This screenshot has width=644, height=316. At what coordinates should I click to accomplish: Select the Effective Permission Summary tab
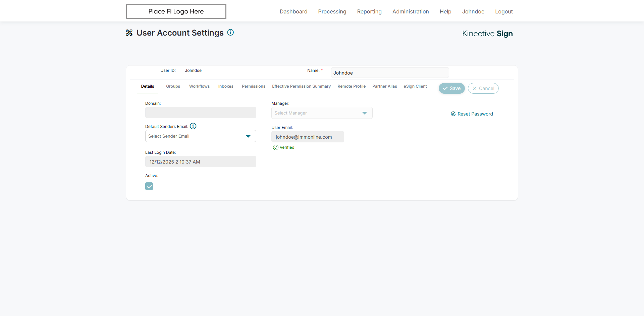point(301,86)
